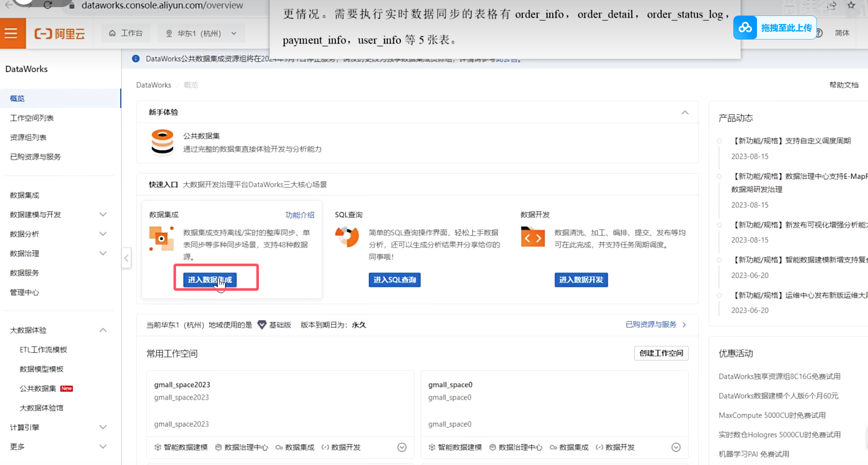Bookmark page with the star icon
Screen dimensions: 868x465
(851, 5)
